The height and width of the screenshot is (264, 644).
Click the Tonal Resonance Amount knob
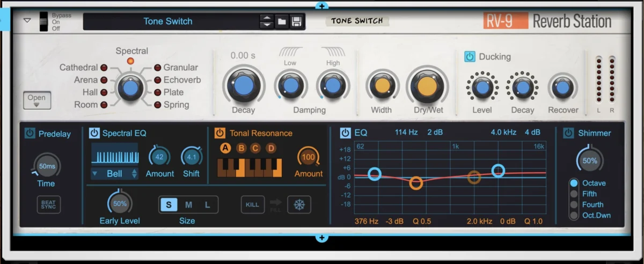[308, 157]
